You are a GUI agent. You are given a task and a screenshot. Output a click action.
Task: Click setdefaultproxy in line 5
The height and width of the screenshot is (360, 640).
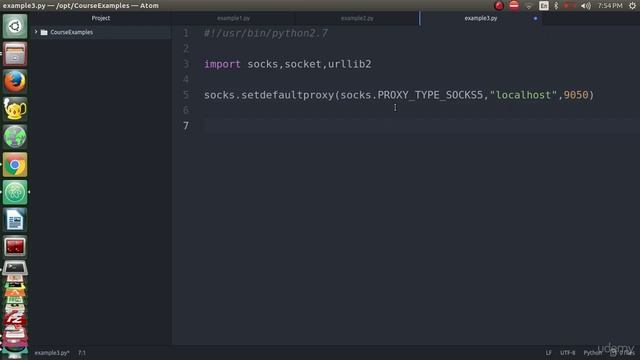pyautogui.click(x=287, y=95)
